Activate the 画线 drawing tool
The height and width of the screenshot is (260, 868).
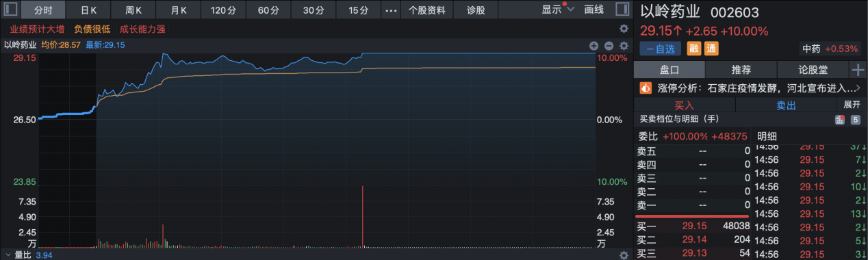594,10
